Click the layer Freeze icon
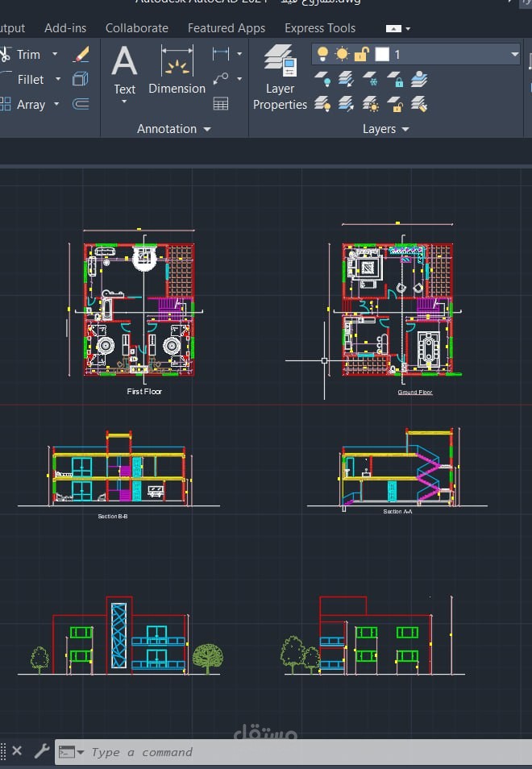The width and height of the screenshot is (532, 769). 370,79
